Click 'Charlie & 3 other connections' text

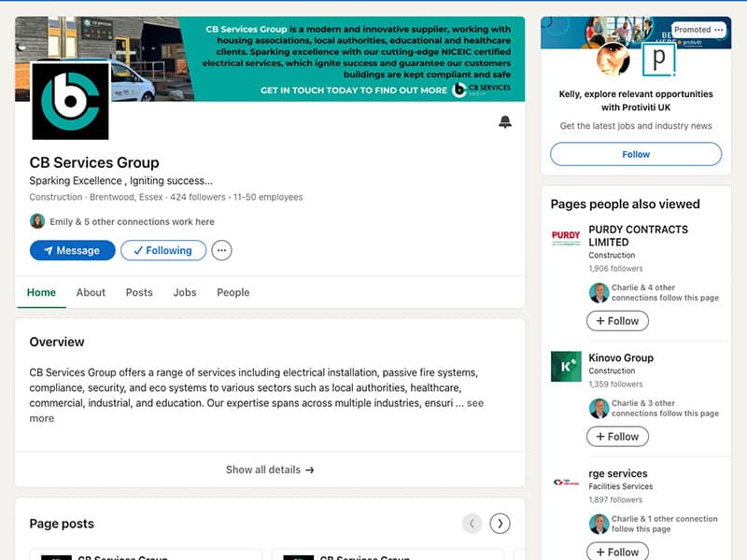[x=665, y=408]
